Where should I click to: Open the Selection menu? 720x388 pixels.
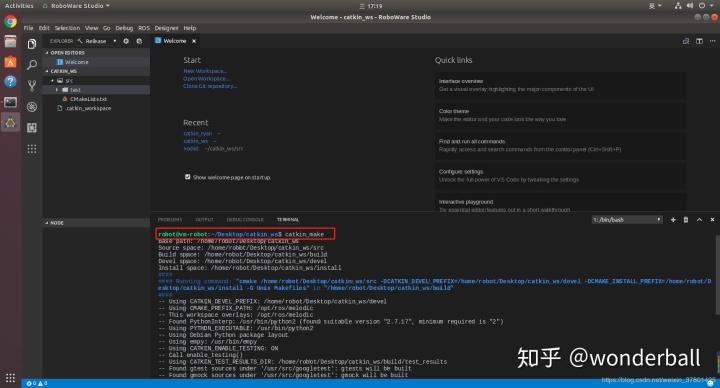(68, 28)
